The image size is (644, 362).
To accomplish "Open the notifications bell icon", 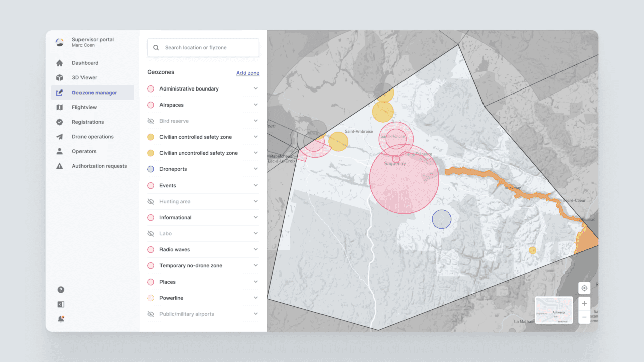I will 61,319.
